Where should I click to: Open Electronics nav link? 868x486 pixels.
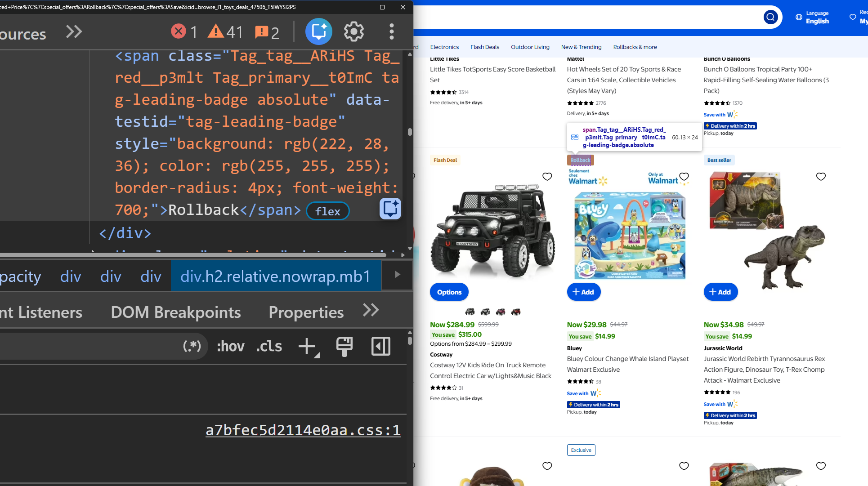pos(444,47)
